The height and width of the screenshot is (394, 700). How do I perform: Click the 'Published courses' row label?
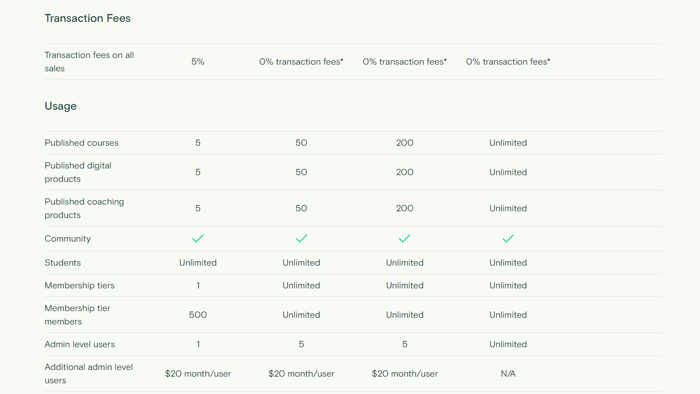81,143
